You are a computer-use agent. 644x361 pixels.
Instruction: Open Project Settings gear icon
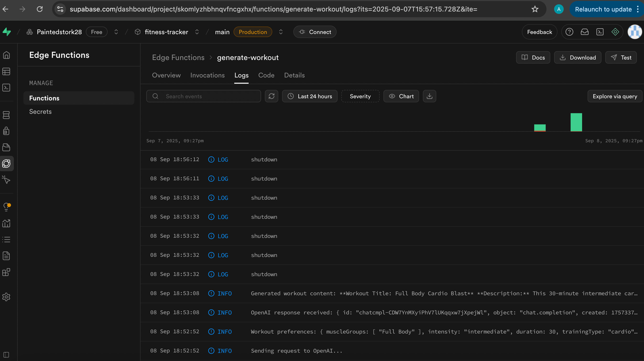(6, 297)
